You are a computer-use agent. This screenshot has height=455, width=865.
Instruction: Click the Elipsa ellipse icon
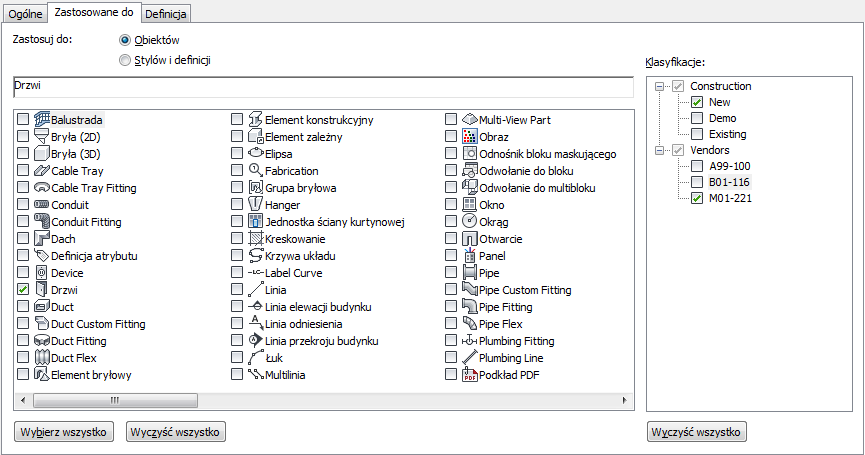(x=256, y=154)
